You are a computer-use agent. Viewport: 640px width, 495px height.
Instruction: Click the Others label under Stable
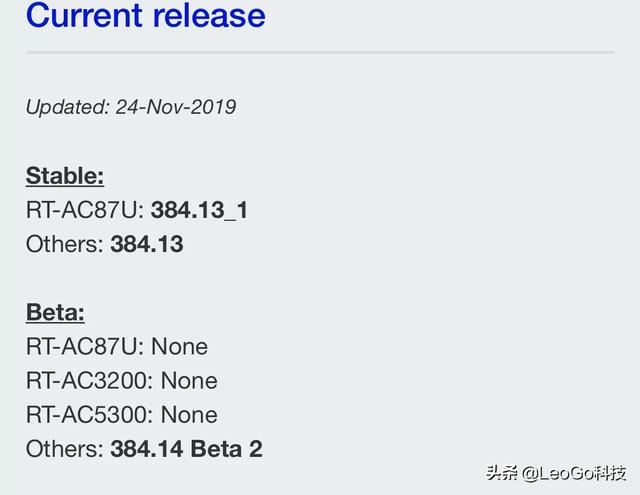[x=65, y=244]
